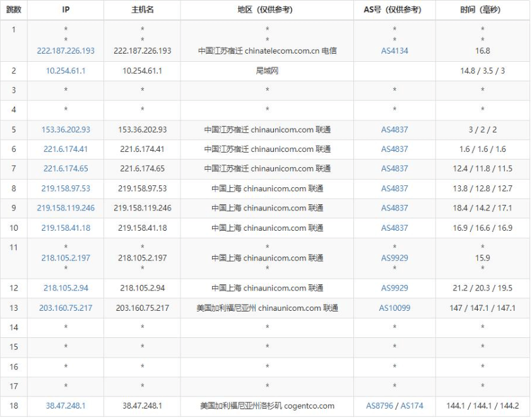The width and height of the screenshot is (532, 418).
Task: Open the AS9929 link in hop 12
Action: coord(394,288)
